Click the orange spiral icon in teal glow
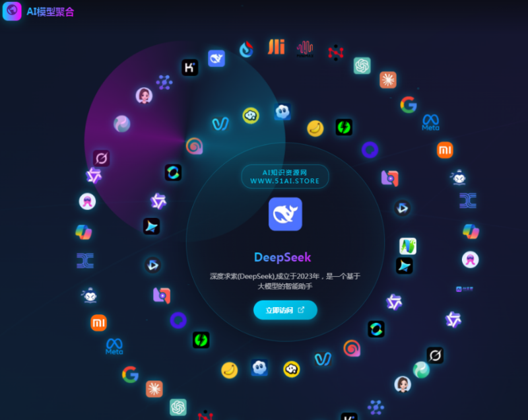Viewport: 528px width, 420px height. coord(194,146)
